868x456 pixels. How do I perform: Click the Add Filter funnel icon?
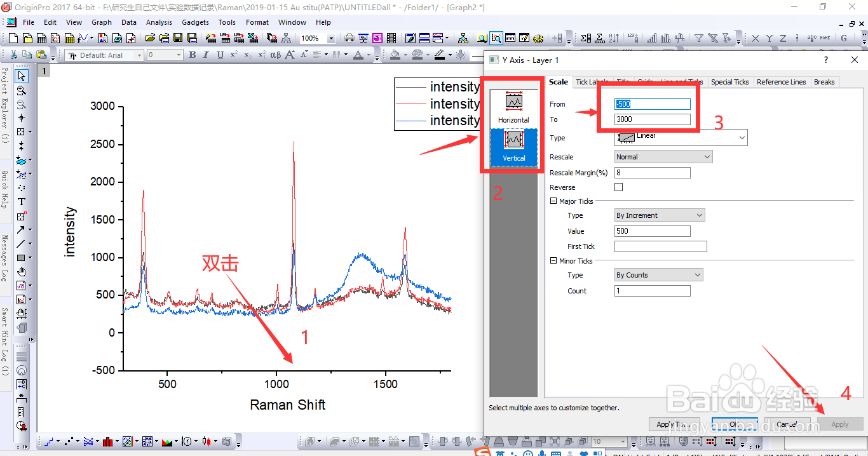pyautogui.click(x=698, y=38)
